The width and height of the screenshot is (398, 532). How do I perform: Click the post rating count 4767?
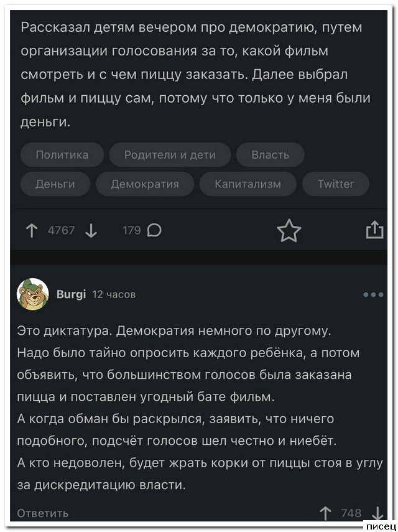(61, 231)
